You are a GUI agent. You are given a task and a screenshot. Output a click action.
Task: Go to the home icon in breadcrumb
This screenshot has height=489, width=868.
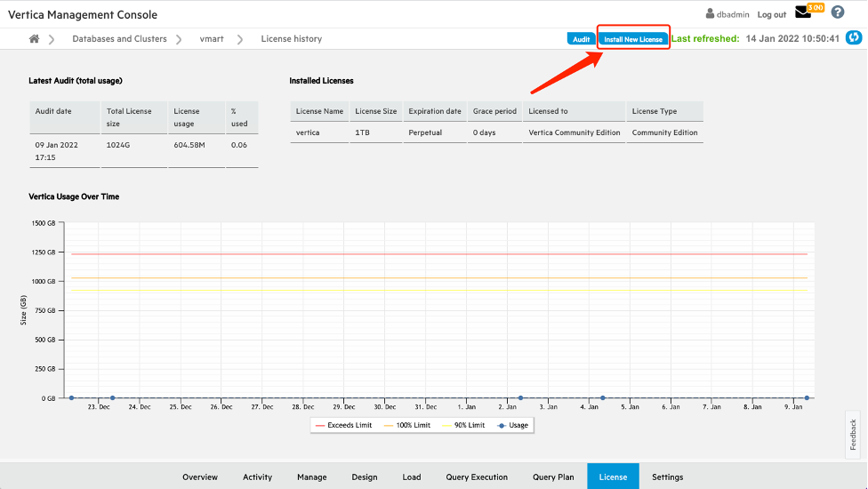tap(35, 39)
